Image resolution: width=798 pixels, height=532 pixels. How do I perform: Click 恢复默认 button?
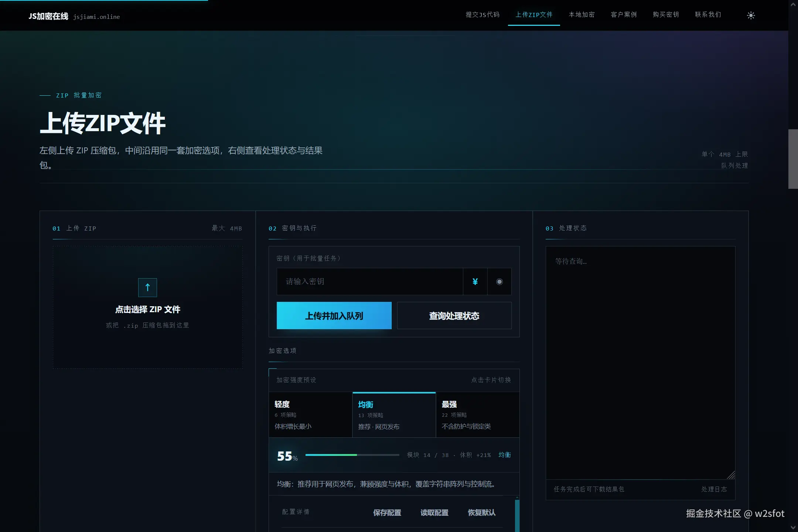pyautogui.click(x=481, y=513)
